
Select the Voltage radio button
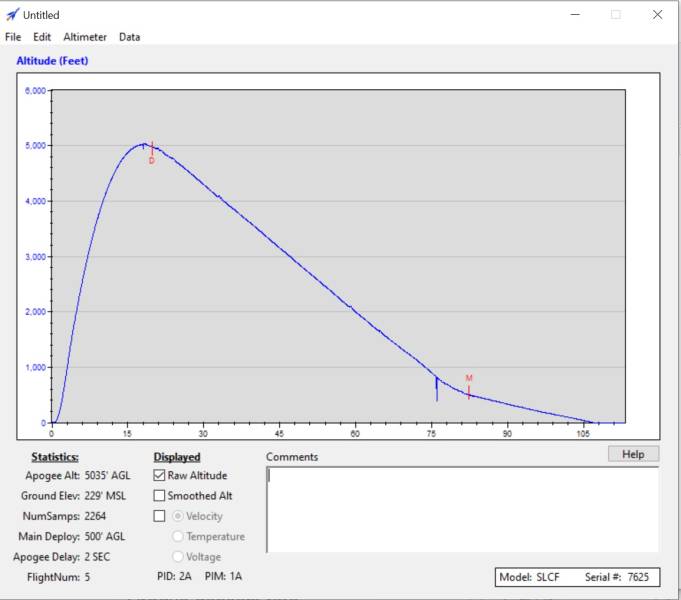(179, 557)
